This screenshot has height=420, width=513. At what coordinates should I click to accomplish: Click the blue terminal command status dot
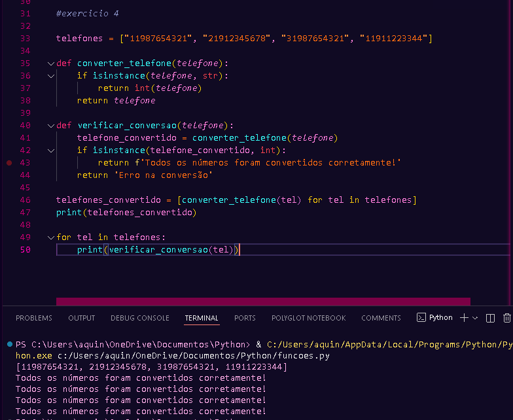[x=10, y=344]
